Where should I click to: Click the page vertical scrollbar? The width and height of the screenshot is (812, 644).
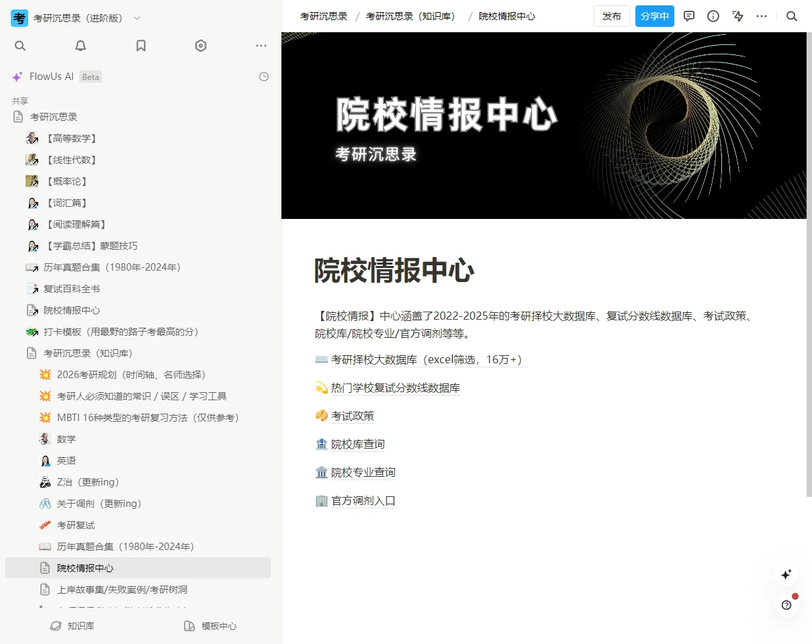[809, 265]
